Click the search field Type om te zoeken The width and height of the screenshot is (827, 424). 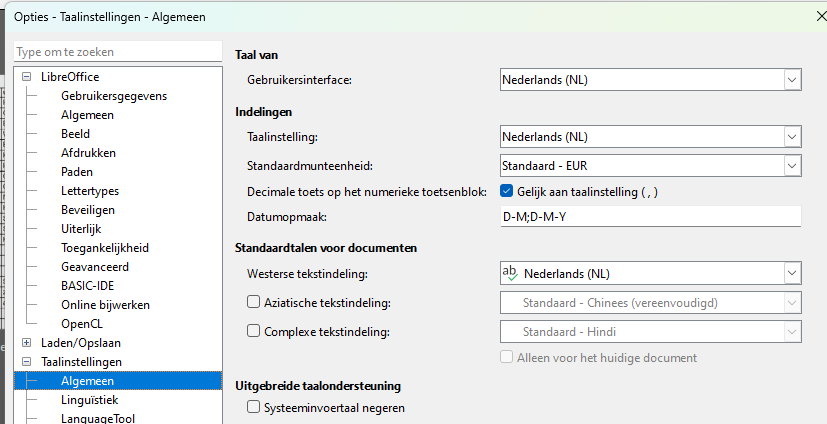coord(117,51)
